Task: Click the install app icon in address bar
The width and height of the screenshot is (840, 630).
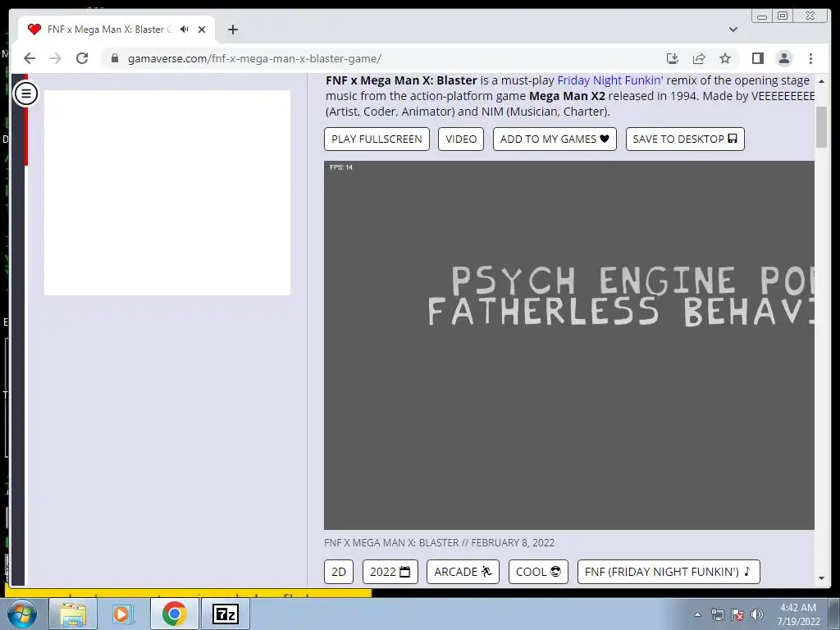Action: tap(673, 58)
